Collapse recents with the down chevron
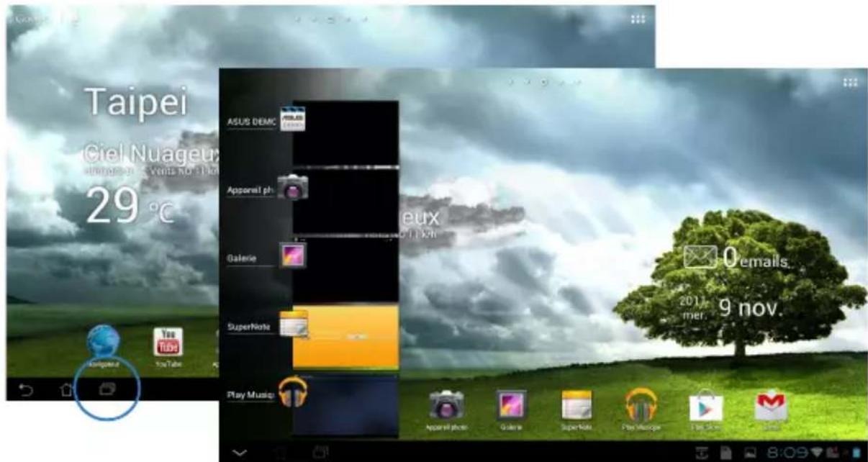 [x=240, y=453]
